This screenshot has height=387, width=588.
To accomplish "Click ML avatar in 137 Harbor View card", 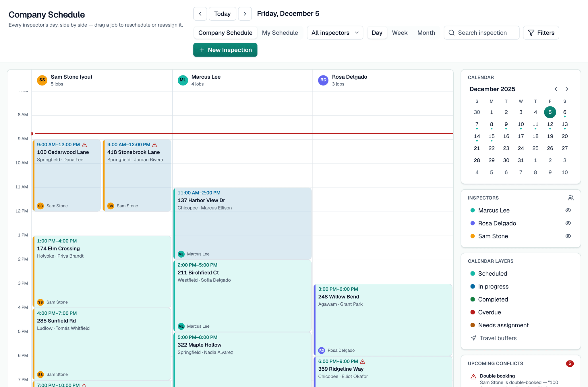I will click(181, 254).
